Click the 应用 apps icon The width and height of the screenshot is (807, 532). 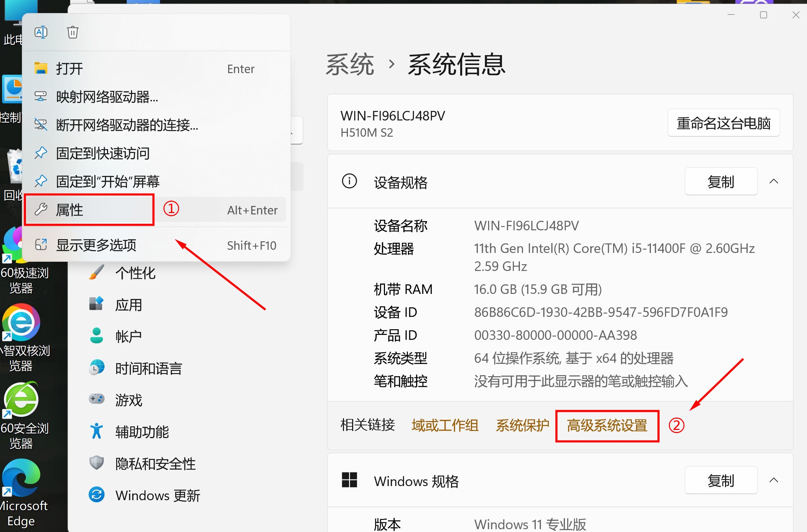(x=96, y=303)
